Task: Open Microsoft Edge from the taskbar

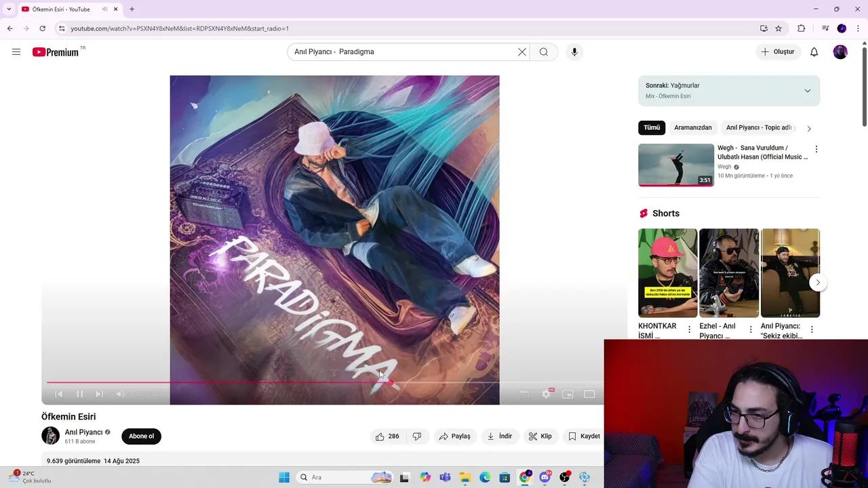Action: [x=485, y=477]
